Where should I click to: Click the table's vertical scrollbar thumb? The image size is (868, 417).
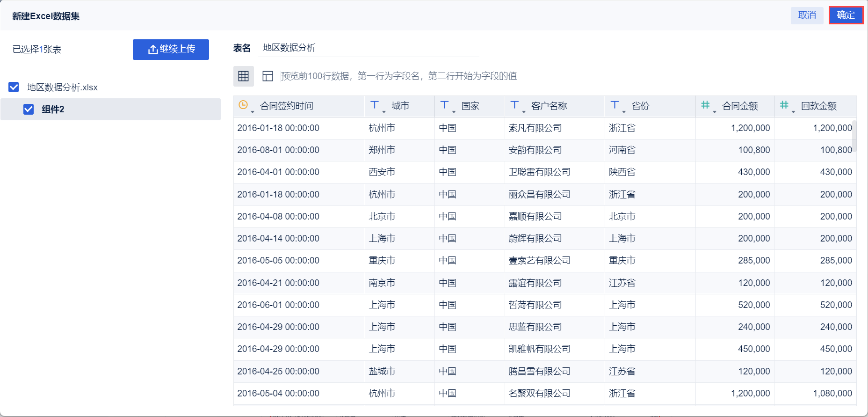pos(854,136)
